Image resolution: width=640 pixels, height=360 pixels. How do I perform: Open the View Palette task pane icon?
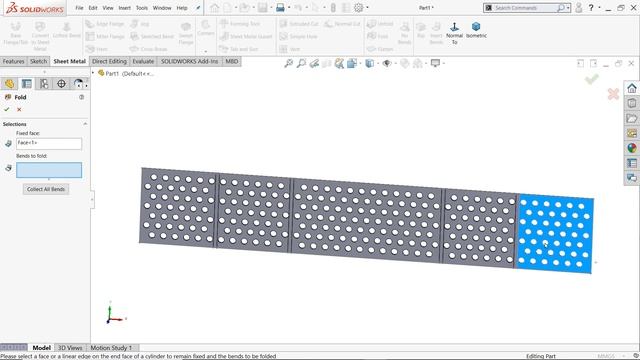(632, 133)
